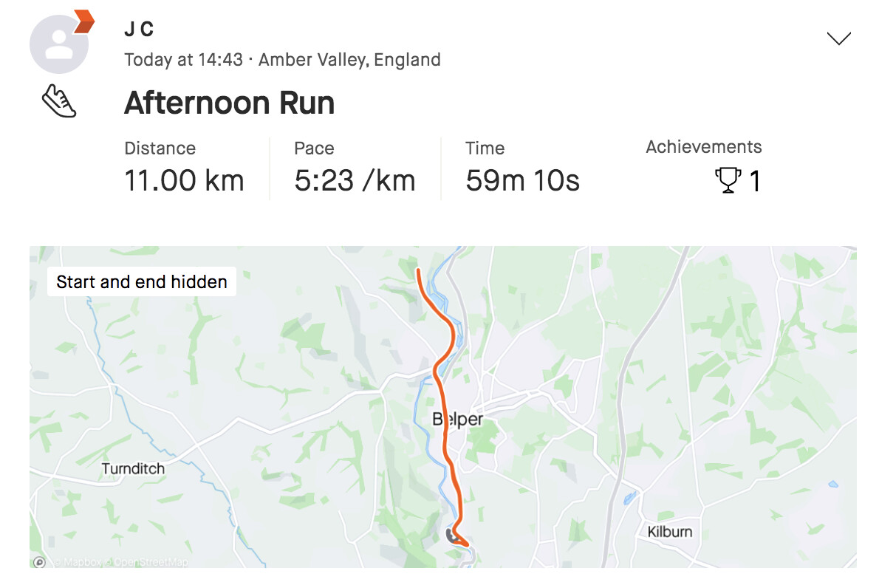Click the 5:23 /km pace value
The height and width of the screenshot is (588, 879).
click(355, 181)
